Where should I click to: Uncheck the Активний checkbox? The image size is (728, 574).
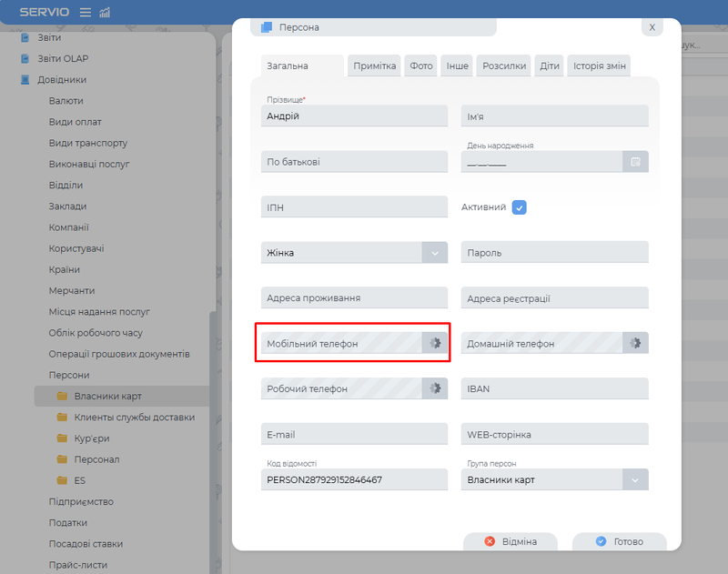pos(520,207)
